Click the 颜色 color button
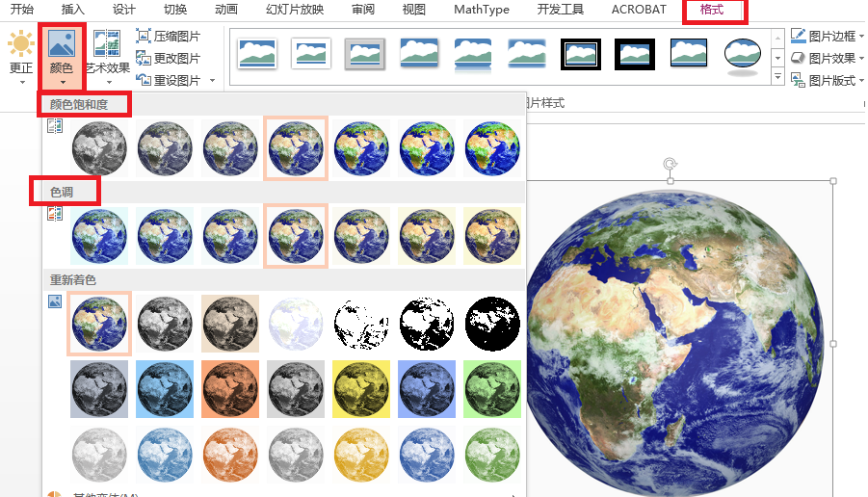The height and width of the screenshot is (497, 868). pyautogui.click(x=62, y=57)
